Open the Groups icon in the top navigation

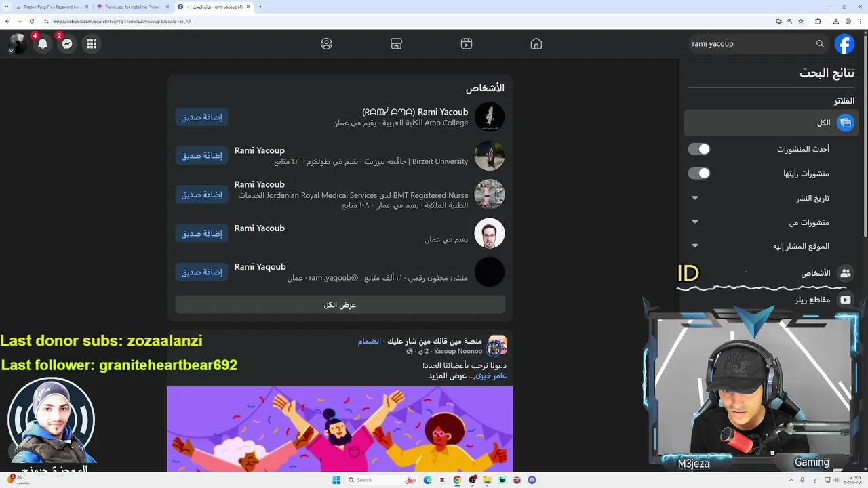tap(326, 44)
